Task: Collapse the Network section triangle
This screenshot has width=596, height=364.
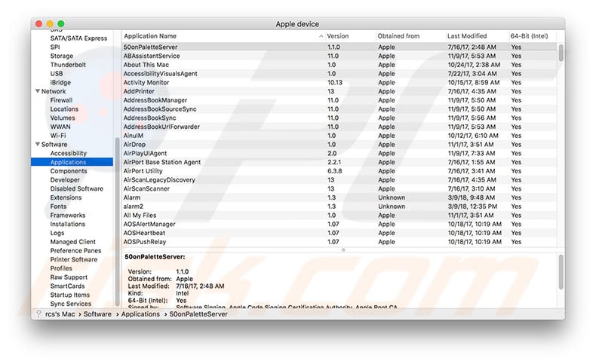Action: tap(38, 91)
